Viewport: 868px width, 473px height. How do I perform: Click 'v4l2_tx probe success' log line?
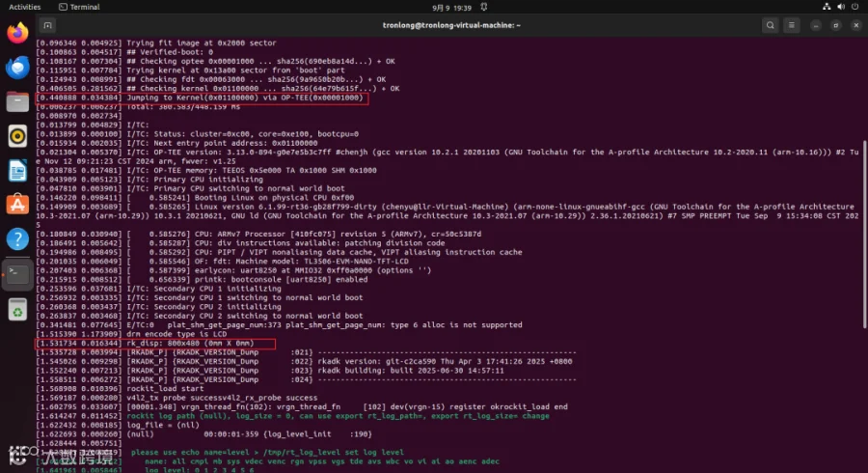pyautogui.click(x=177, y=398)
